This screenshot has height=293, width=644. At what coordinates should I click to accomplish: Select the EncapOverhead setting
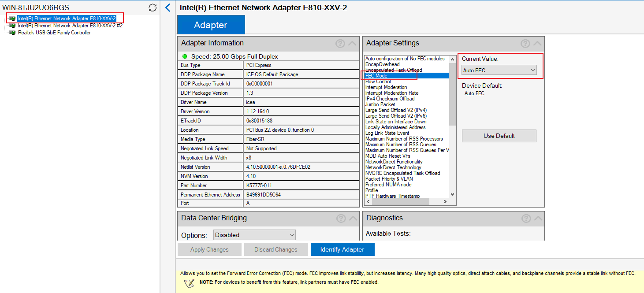(x=383, y=64)
